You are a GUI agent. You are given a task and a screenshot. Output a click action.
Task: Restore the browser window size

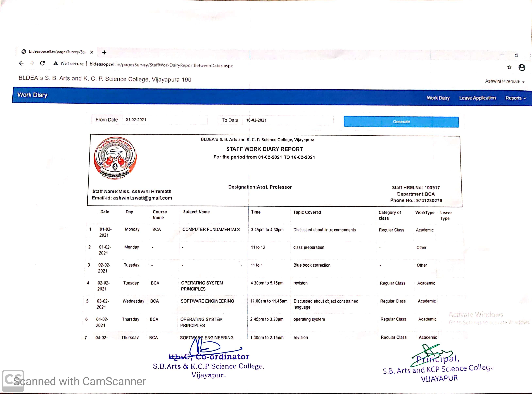(516, 55)
